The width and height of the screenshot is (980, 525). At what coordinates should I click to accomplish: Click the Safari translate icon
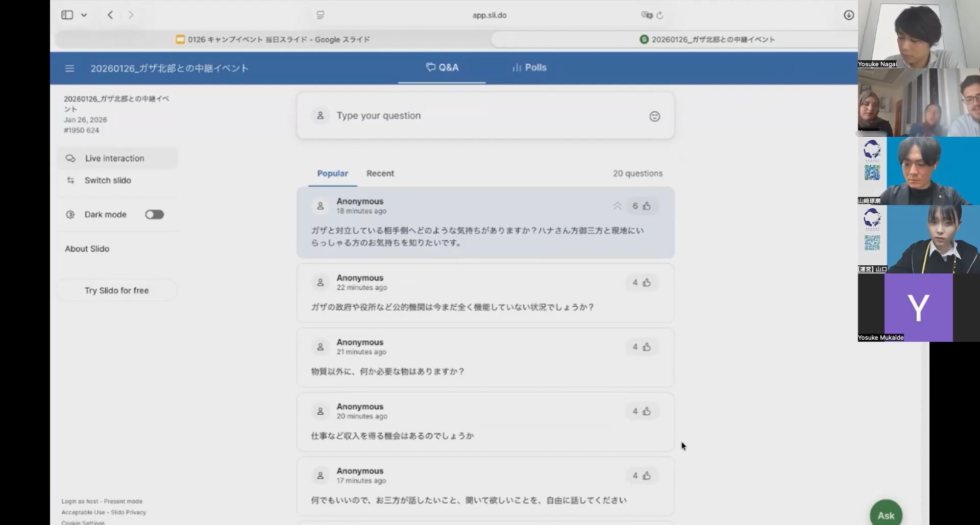[x=646, y=15]
